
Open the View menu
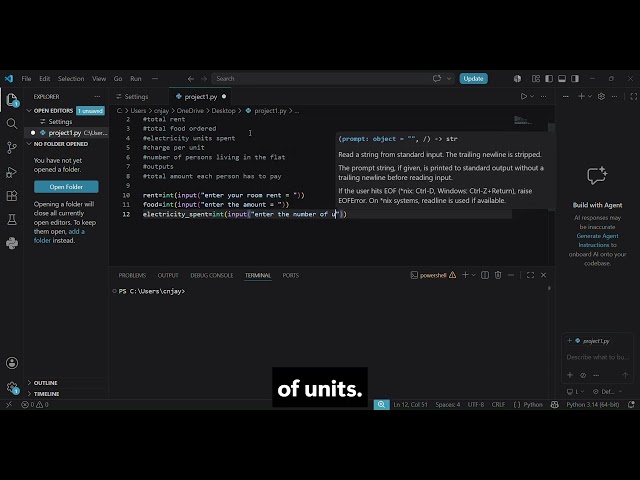tap(99, 78)
